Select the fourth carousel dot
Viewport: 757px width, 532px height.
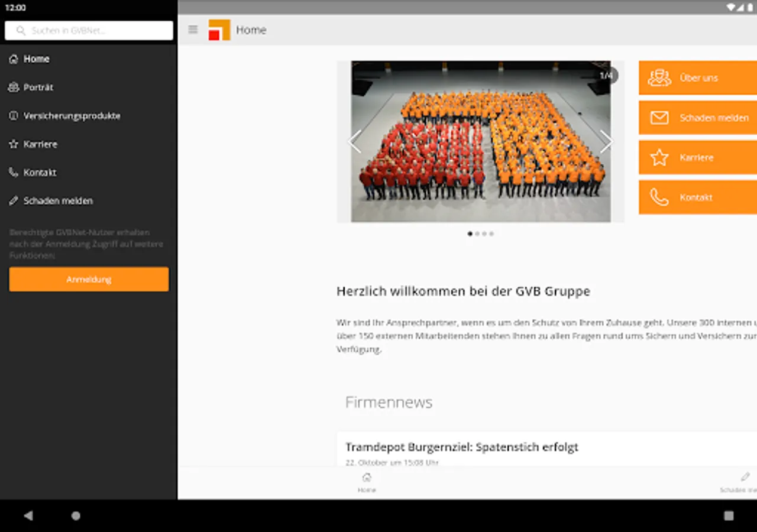point(491,233)
